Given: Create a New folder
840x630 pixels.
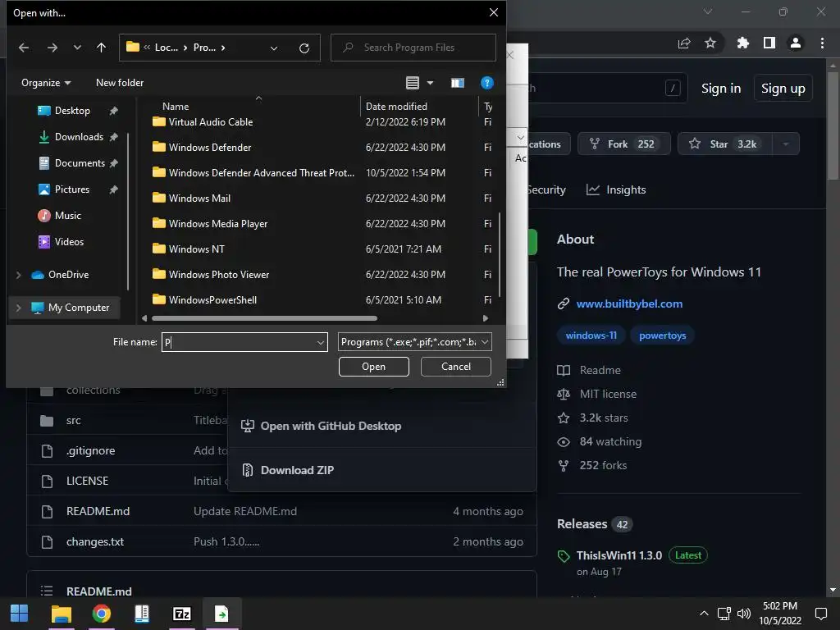Looking at the screenshot, I should 120,83.
